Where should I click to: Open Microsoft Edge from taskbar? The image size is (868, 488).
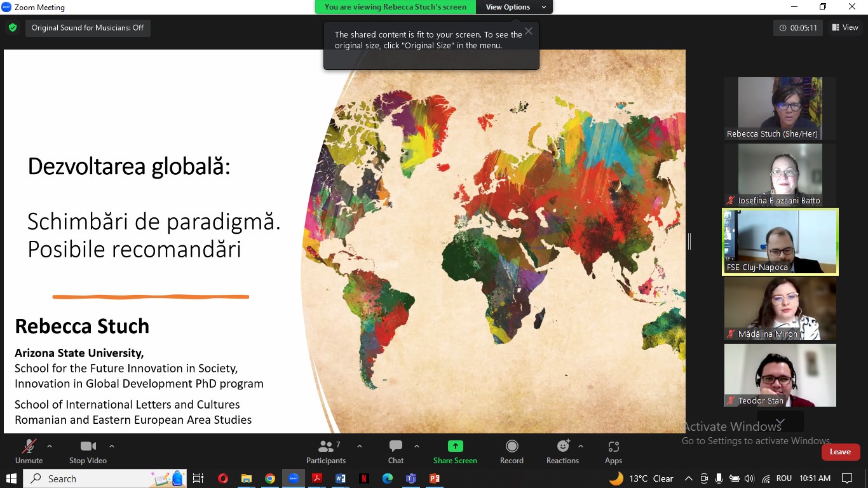click(388, 478)
